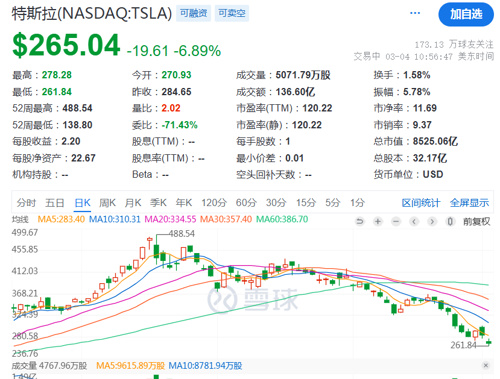Click the 可融资 tag
This screenshot has width=500, height=379.
tap(193, 13)
